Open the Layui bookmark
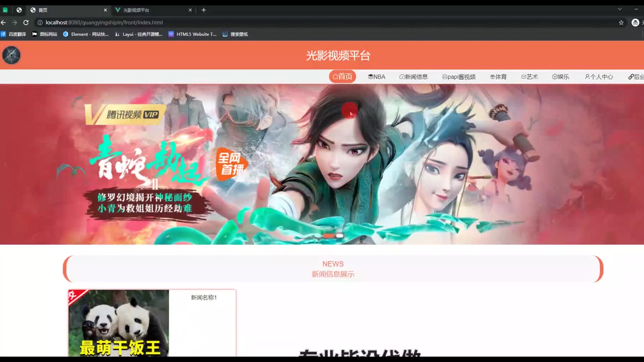Image resolution: width=644 pixels, height=362 pixels. tap(139, 34)
